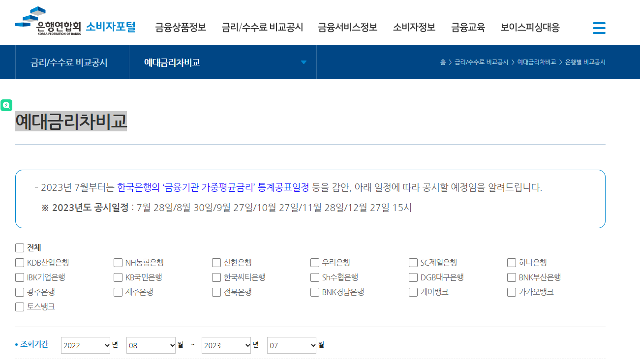Open the ending year dropdown showing 2023
The height and width of the screenshot is (364, 640).
tap(226, 345)
